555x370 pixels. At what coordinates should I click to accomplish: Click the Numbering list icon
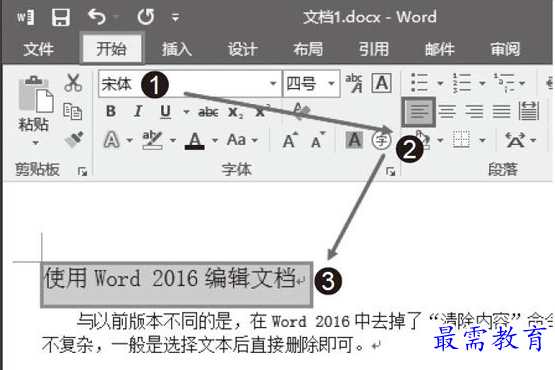tap(462, 83)
